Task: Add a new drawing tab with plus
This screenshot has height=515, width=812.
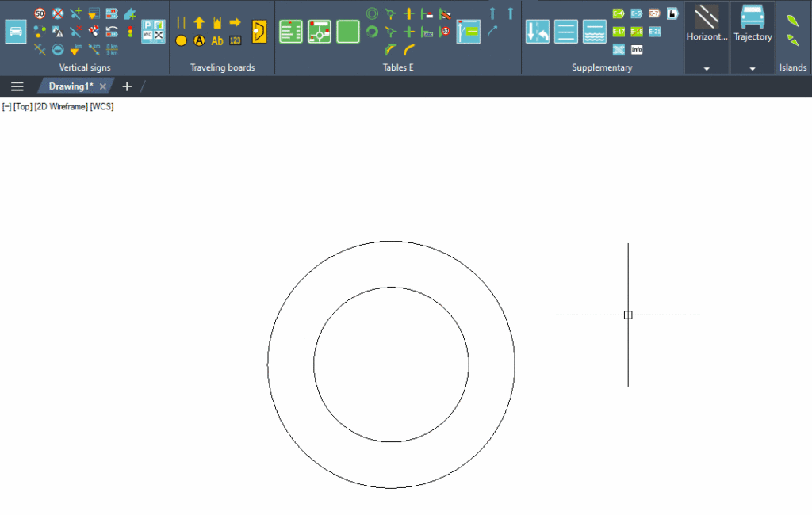Action: pos(127,86)
